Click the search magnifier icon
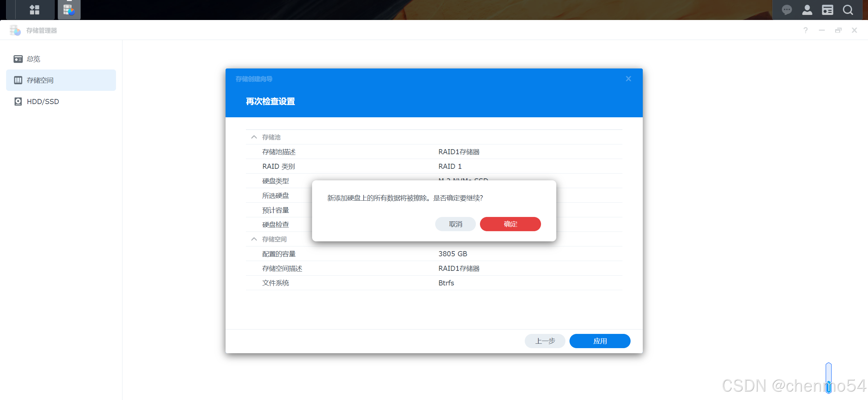This screenshot has height=400, width=868. tap(848, 10)
